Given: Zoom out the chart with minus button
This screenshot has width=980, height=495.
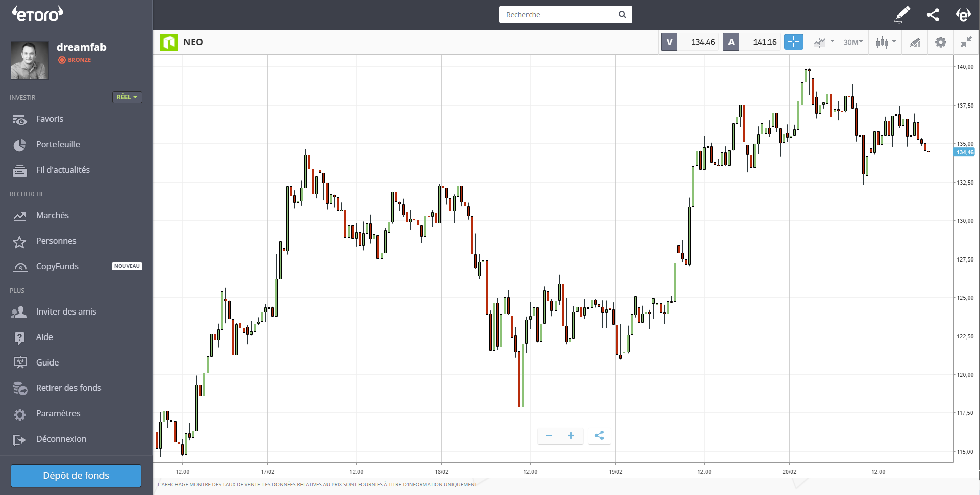Looking at the screenshot, I should tap(549, 435).
